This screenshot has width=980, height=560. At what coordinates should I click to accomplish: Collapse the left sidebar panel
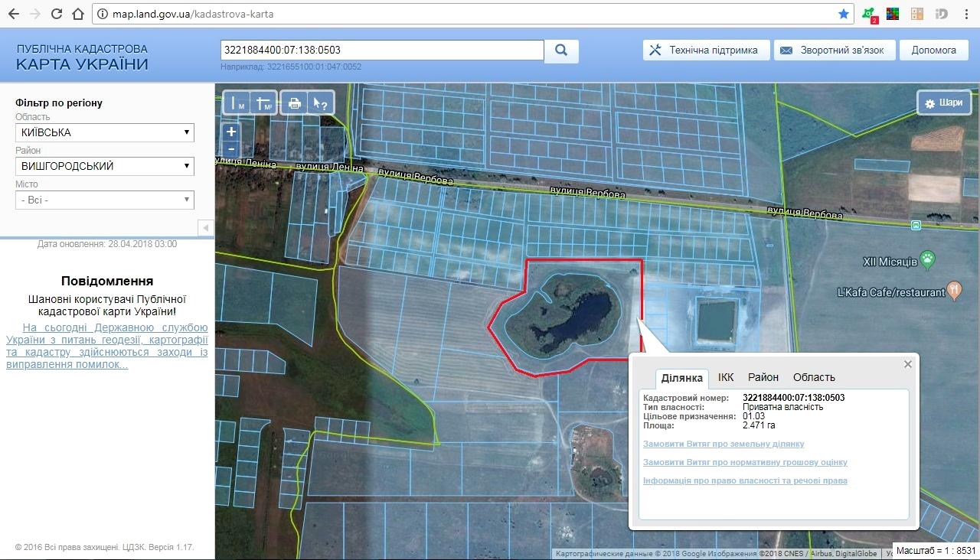[x=205, y=228]
